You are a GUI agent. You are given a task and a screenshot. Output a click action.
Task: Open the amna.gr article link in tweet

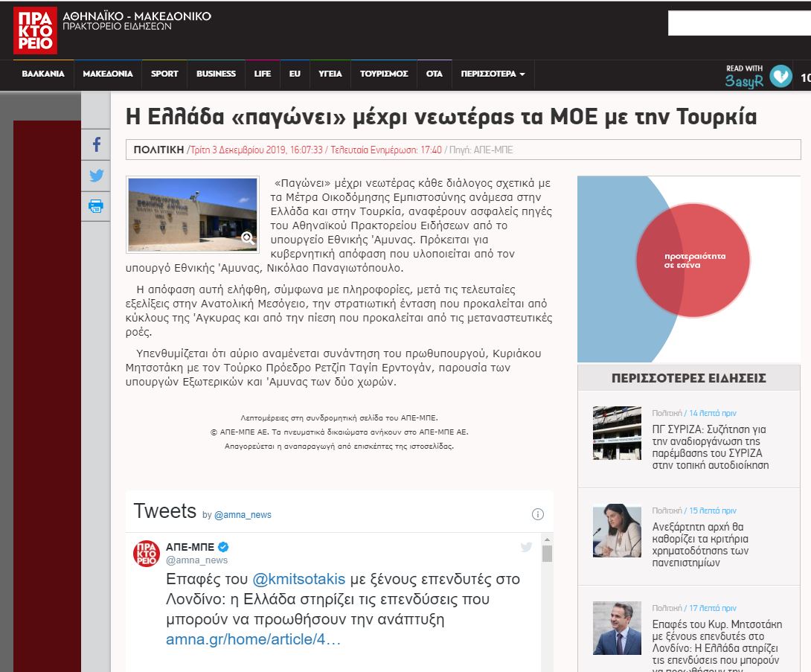click(x=253, y=640)
